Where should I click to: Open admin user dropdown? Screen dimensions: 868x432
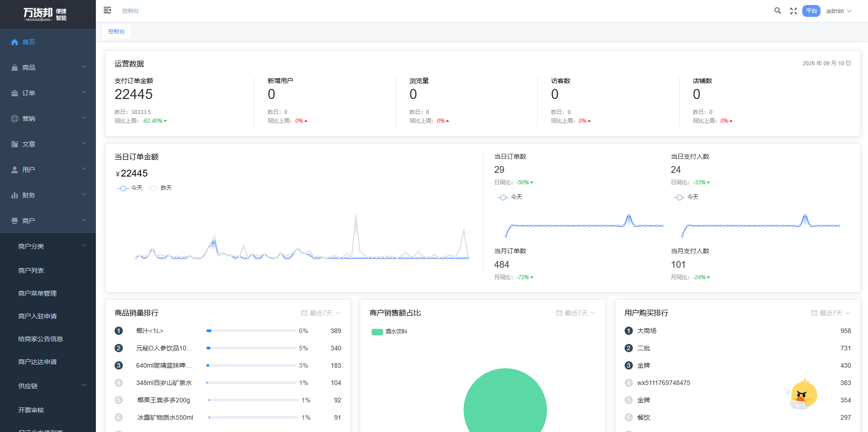pos(839,11)
